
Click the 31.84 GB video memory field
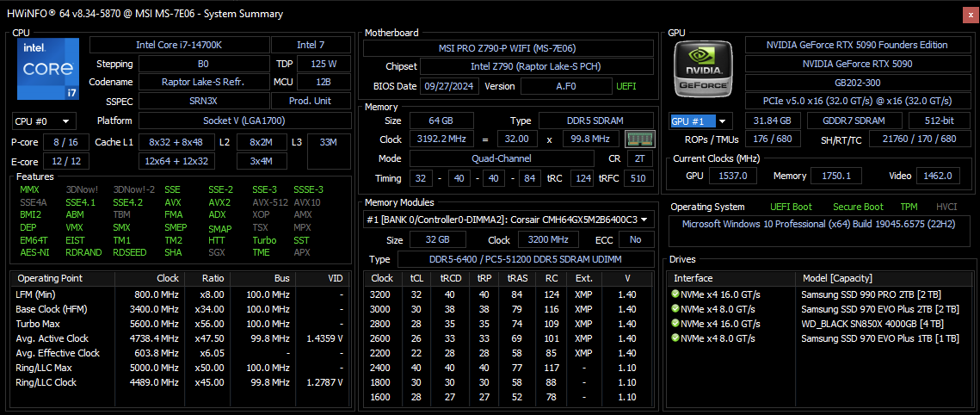tap(774, 121)
